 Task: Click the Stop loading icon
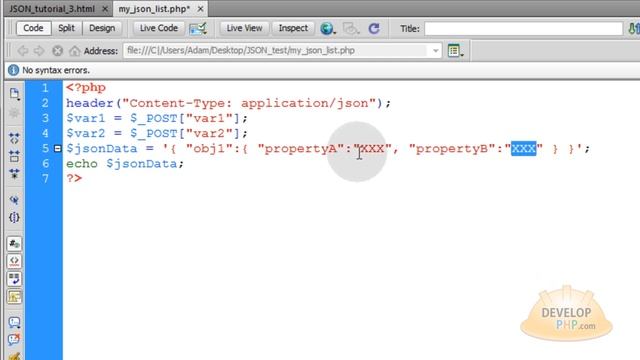58,51
